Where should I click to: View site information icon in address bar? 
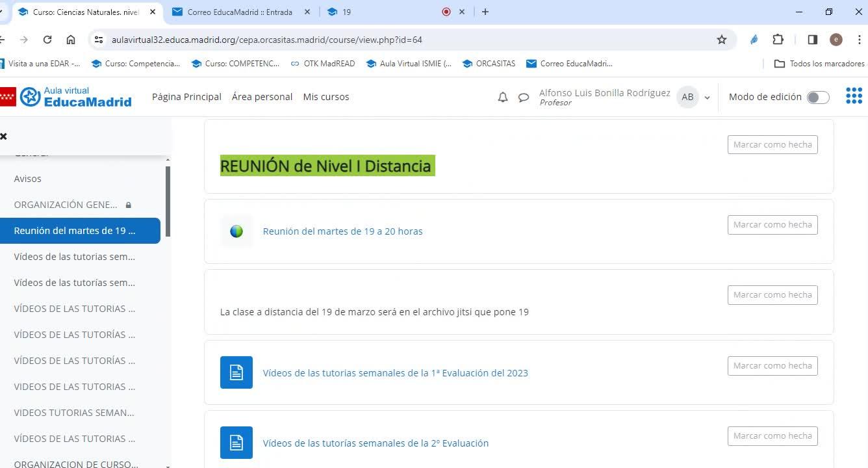(99, 40)
